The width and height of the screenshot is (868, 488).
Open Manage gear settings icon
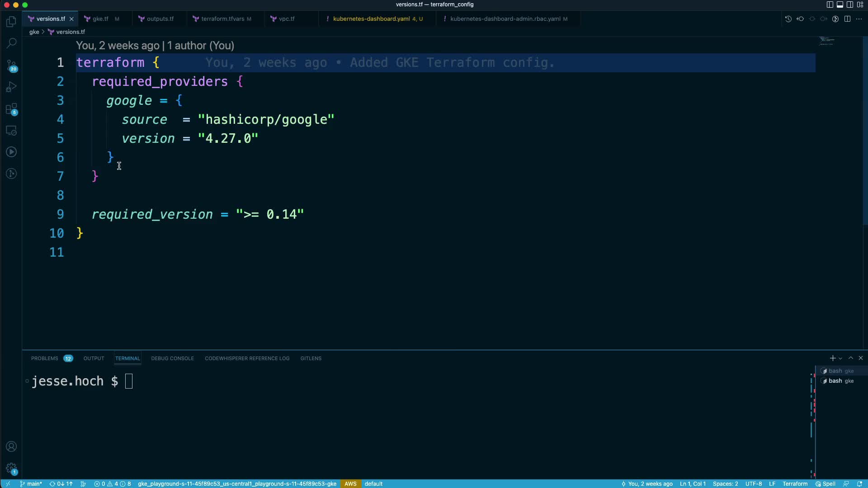pyautogui.click(x=12, y=468)
